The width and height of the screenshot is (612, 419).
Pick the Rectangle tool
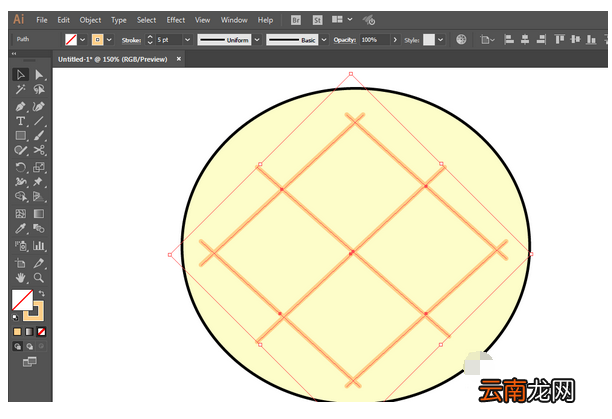pos(21,136)
